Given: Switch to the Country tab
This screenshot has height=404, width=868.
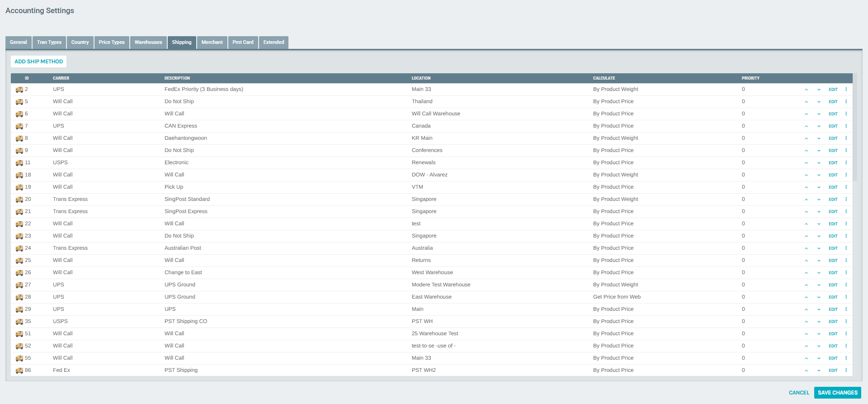Looking at the screenshot, I should point(80,43).
